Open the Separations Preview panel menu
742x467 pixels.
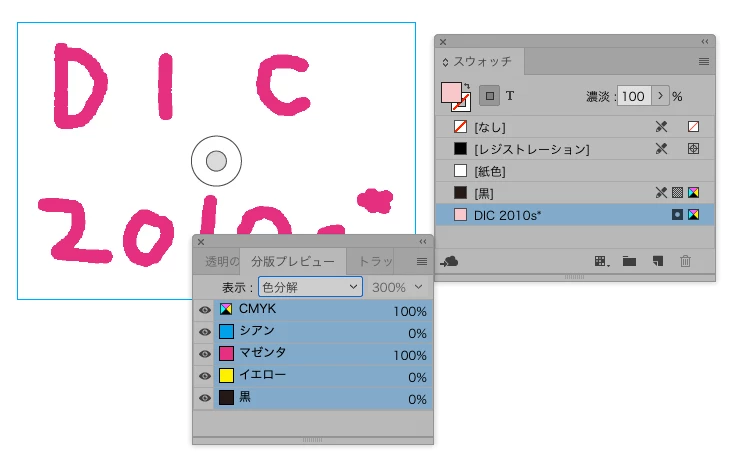pos(422,262)
